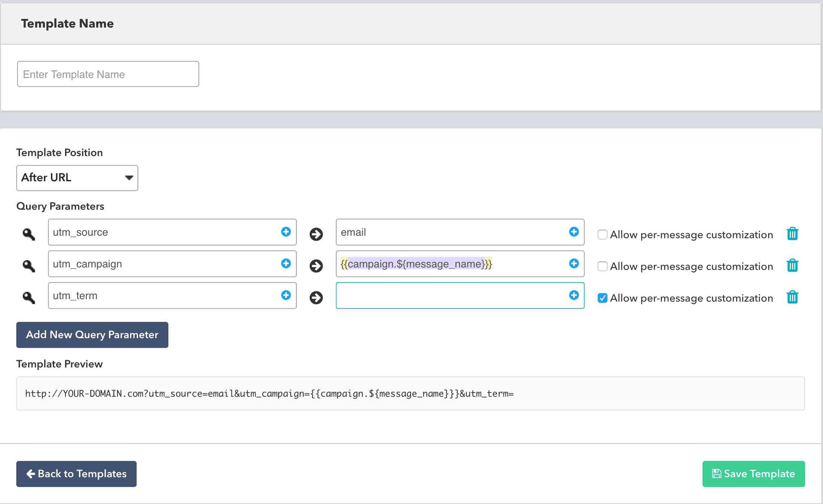Click the Template Preview URL box
The image size is (823, 504).
point(410,393)
